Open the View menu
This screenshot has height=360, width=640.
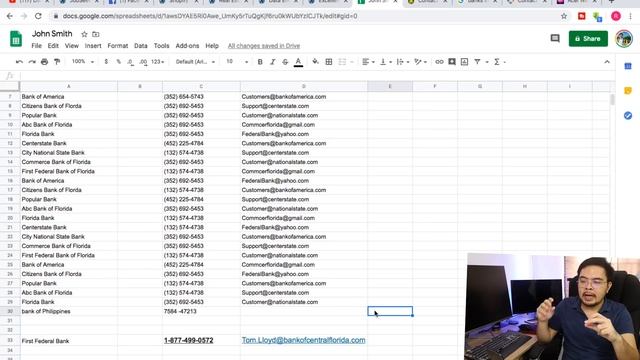pyautogui.click(x=71, y=46)
